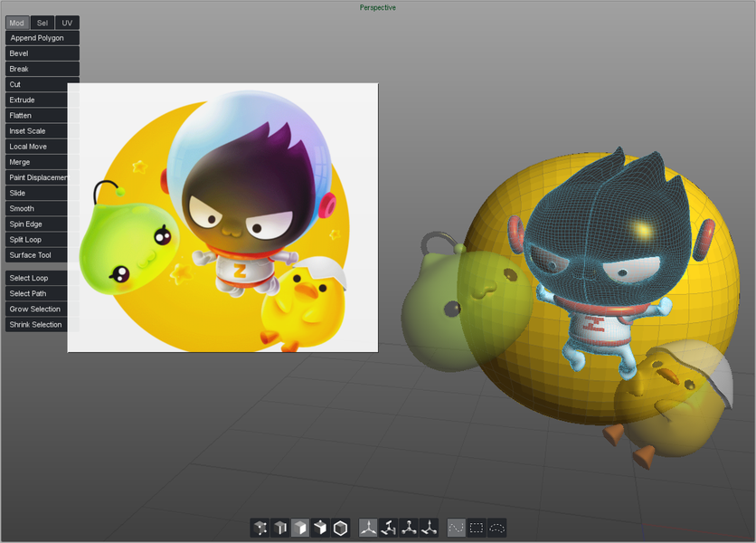756x543 pixels.
Task: Open Paint Displacement tool
Action: click(37, 177)
